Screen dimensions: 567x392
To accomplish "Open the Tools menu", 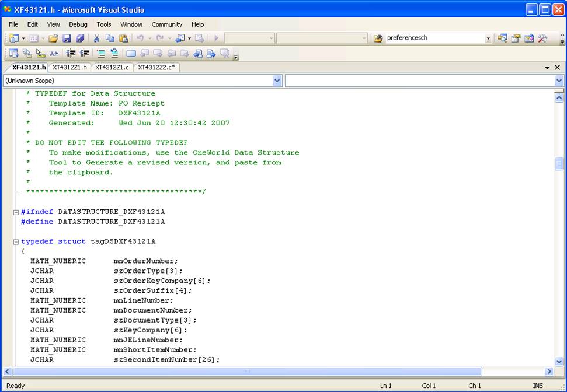I will pos(104,24).
